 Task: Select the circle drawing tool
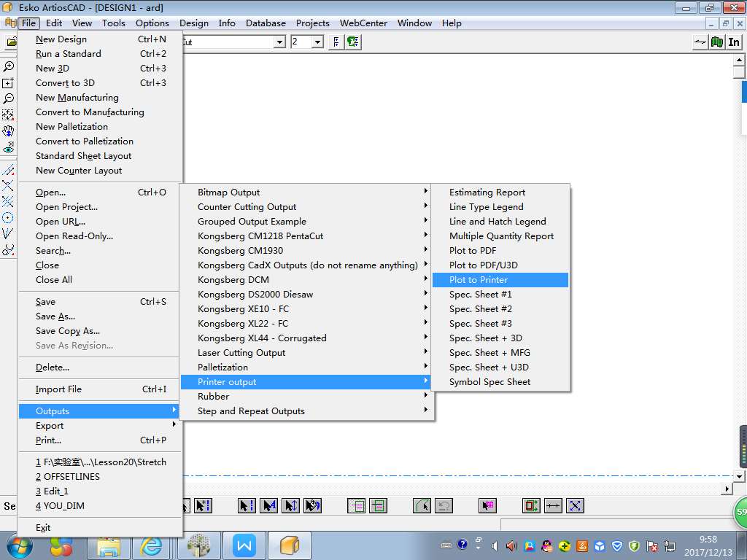click(8, 217)
